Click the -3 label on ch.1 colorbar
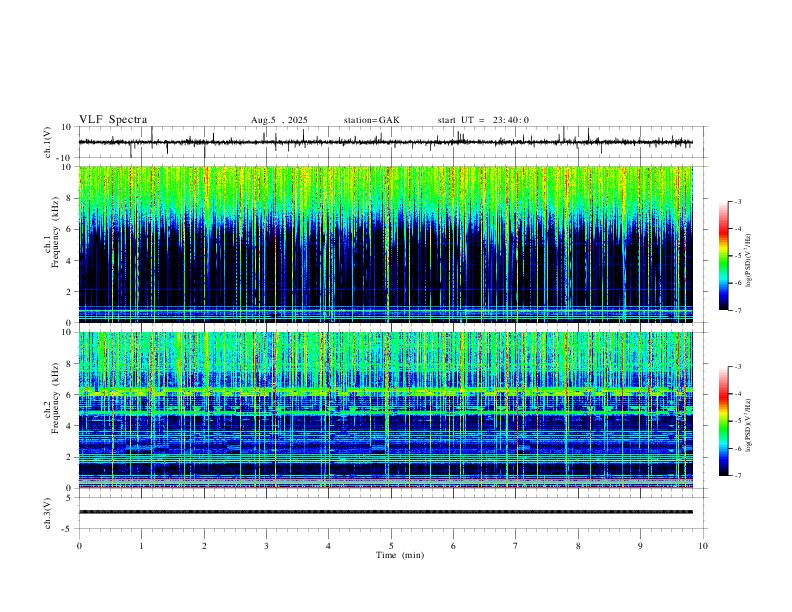This screenshot has width=792, height=612. click(738, 201)
